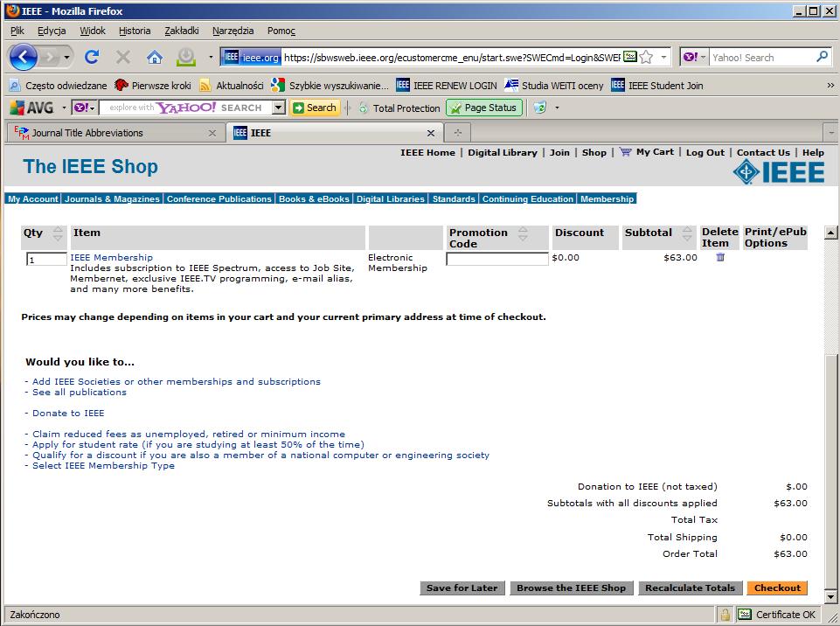
Task: Click Recalculate Totals button
Action: (690, 588)
